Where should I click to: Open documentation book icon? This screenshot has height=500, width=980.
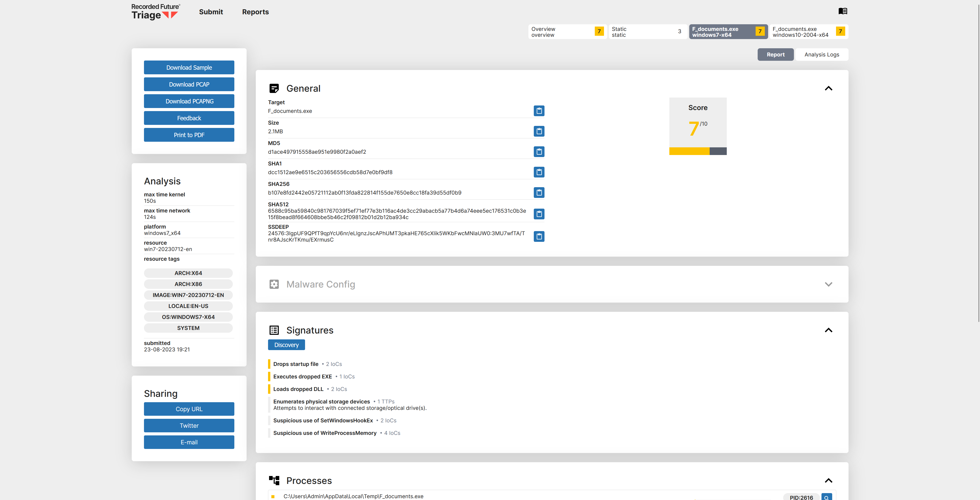tap(842, 11)
